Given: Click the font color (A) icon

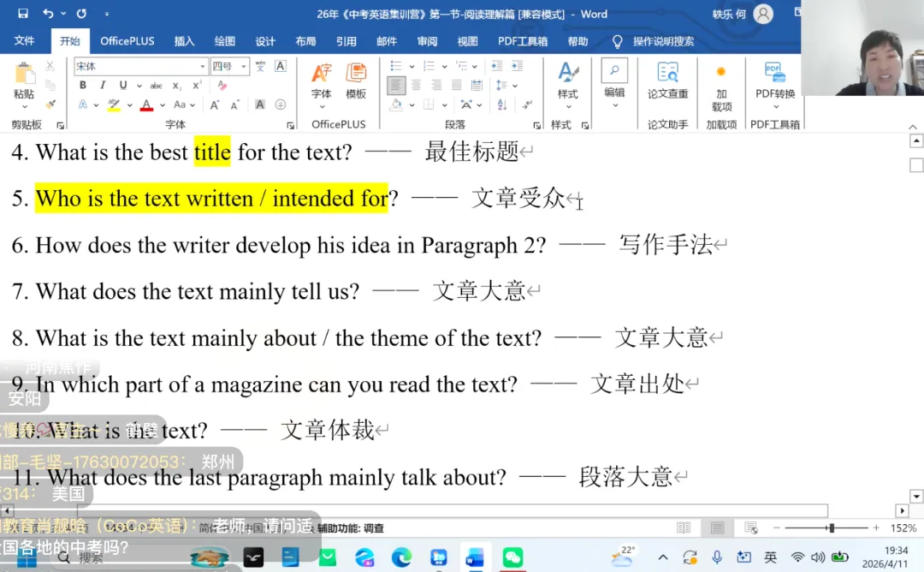Looking at the screenshot, I should 146,105.
